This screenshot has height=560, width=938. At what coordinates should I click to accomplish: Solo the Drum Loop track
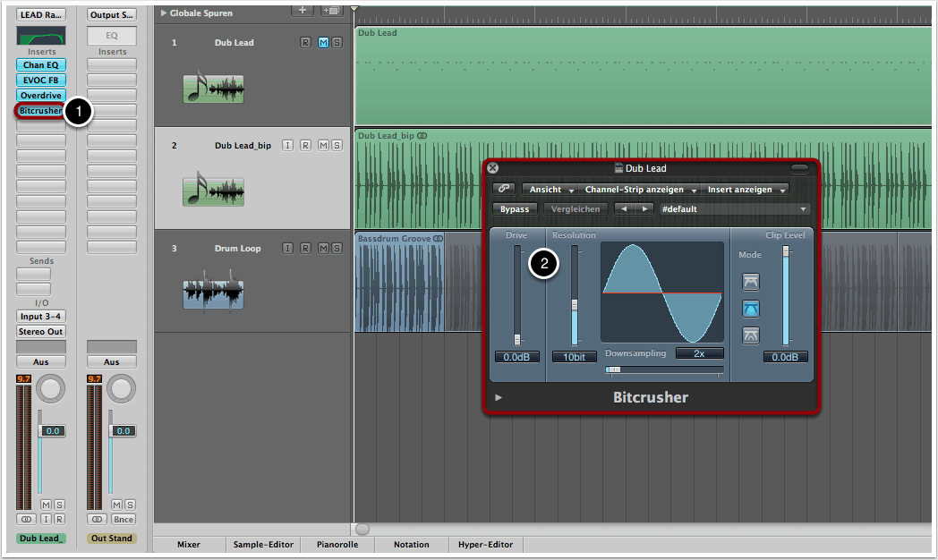pyautogui.click(x=337, y=249)
